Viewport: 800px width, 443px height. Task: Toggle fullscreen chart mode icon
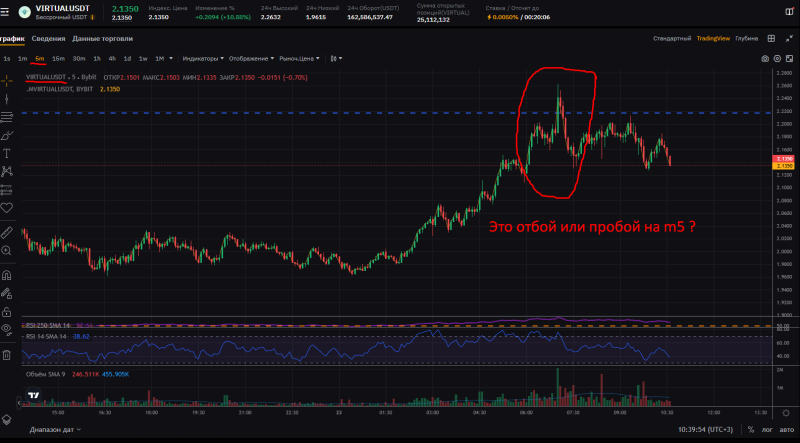pos(789,59)
